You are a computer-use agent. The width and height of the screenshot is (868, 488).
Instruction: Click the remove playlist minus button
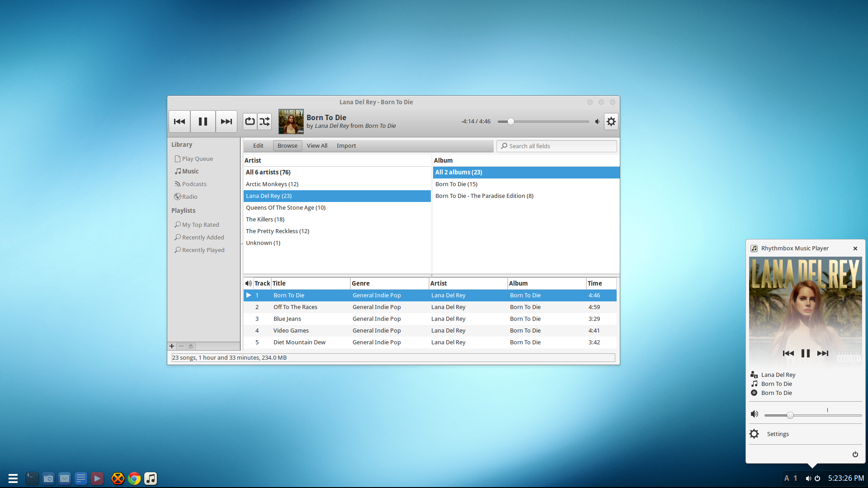pyautogui.click(x=181, y=346)
